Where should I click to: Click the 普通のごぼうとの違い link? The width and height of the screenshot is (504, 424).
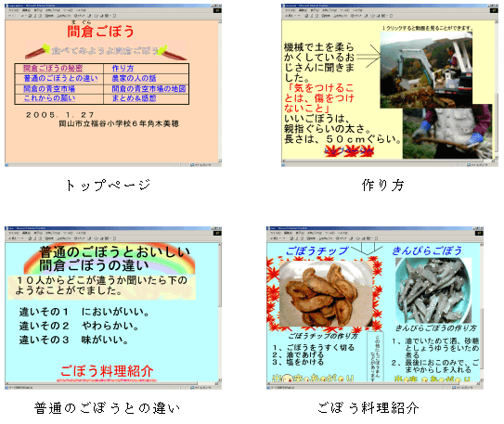tap(60, 78)
